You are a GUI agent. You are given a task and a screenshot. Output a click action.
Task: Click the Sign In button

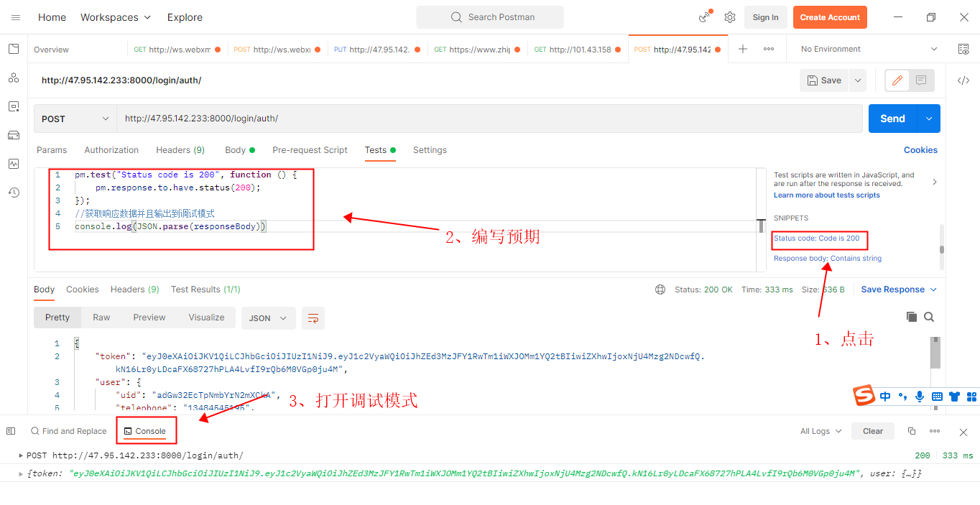pyautogui.click(x=765, y=17)
